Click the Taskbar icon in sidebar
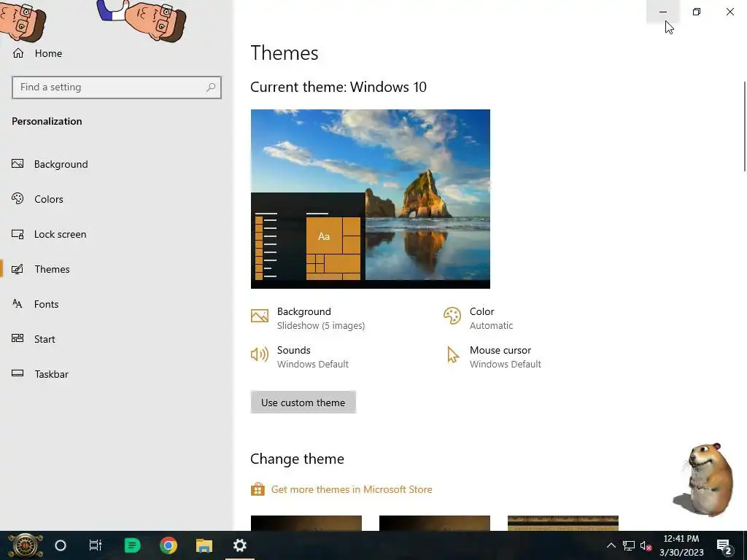The height and width of the screenshot is (560, 747). coord(18,373)
